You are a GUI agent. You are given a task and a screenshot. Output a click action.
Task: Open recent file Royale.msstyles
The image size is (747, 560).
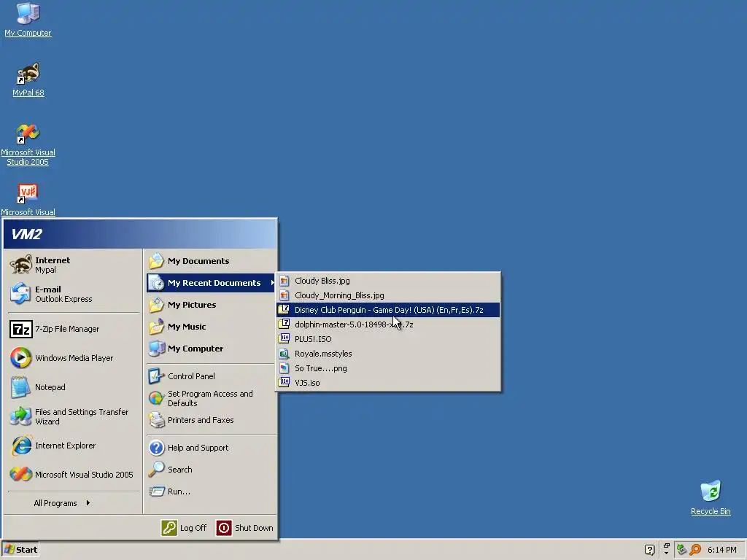(x=388, y=354)
